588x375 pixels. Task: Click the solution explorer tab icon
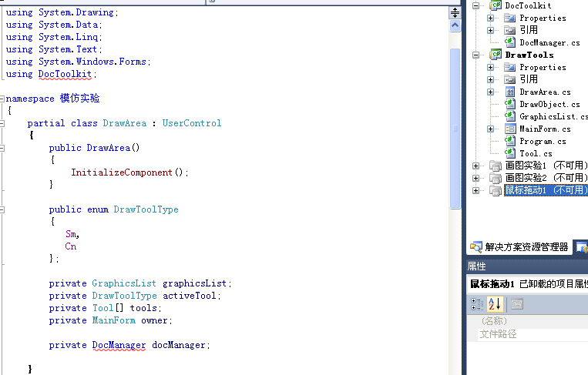point(476,247)
